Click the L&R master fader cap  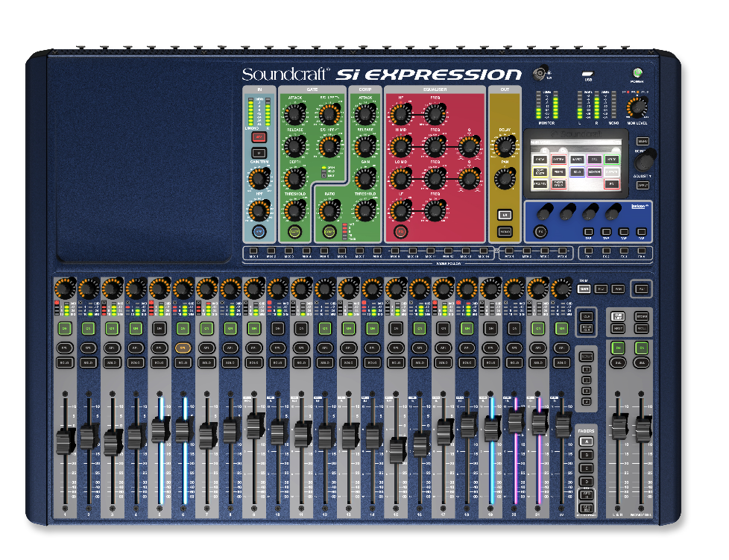pos(619,427)
